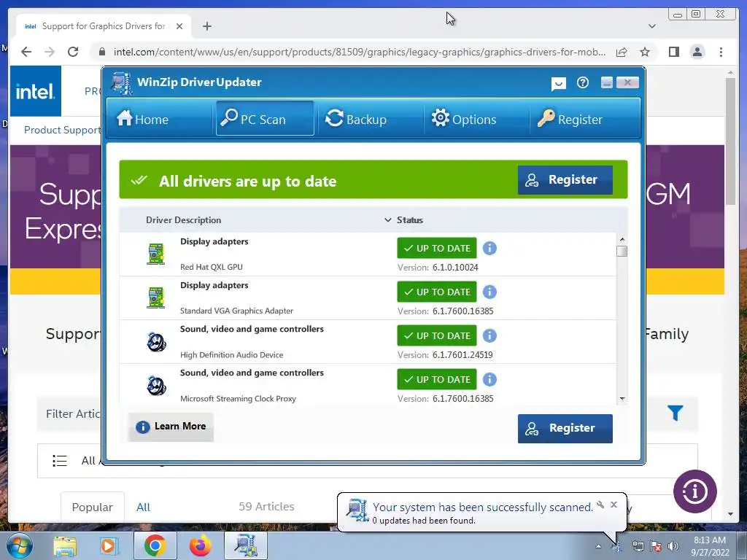Click the Chrome address bar URL
Viewport: 747px width, 560px height.
[x=360, y=52]
